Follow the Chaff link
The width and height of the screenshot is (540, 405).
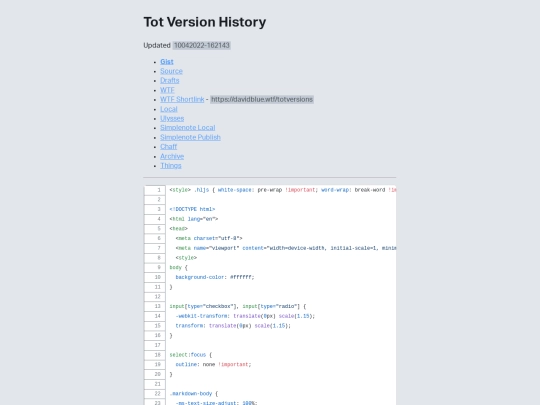[168, 146]
